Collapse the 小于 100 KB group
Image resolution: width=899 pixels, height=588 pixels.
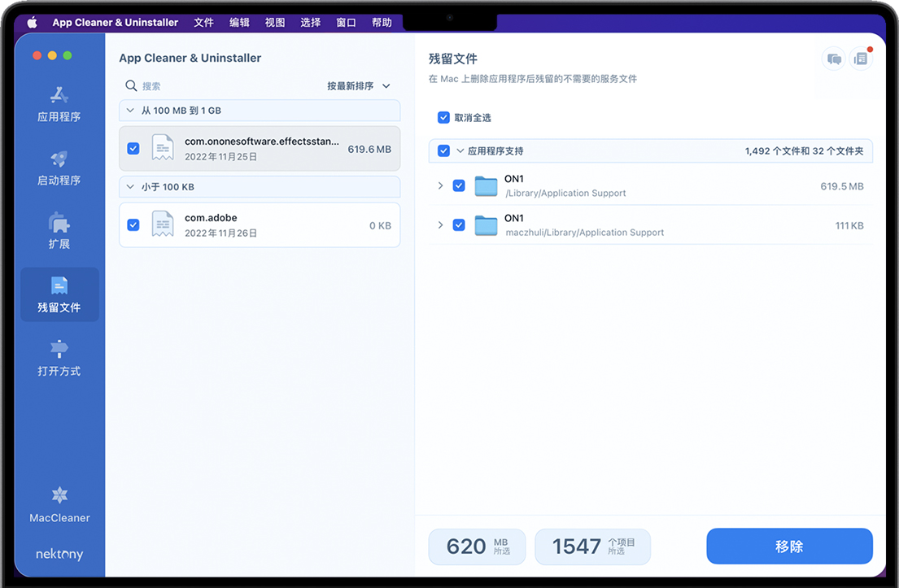point(131,187)
